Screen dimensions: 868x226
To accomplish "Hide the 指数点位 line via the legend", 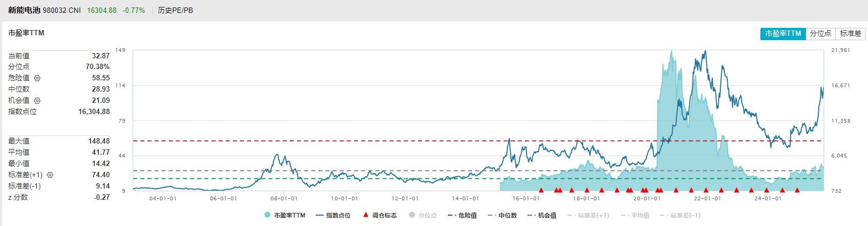I will click(x=333, y=215).
